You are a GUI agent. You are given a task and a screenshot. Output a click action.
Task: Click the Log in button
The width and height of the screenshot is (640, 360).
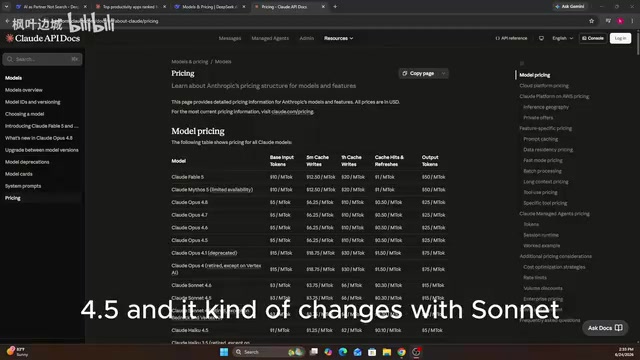tap(620, 38)
